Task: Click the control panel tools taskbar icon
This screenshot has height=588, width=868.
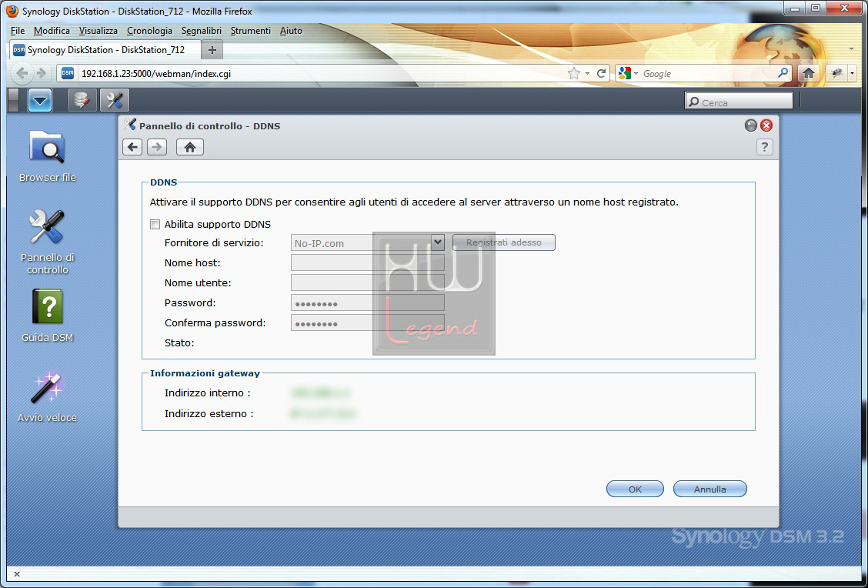Action: (115, 101)
